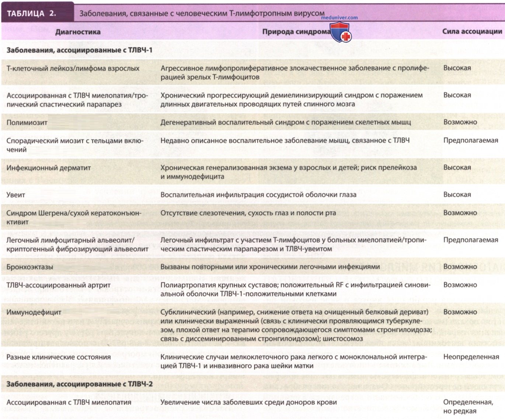
Task: Click the description "Хроническая генерализованная экзема"
Action: coord(289,172)
